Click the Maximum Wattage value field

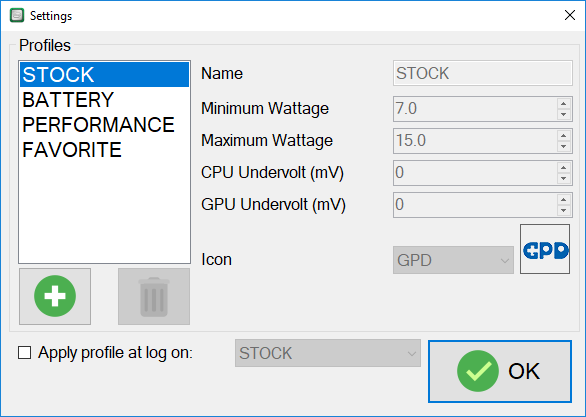[x=475, y=141]
